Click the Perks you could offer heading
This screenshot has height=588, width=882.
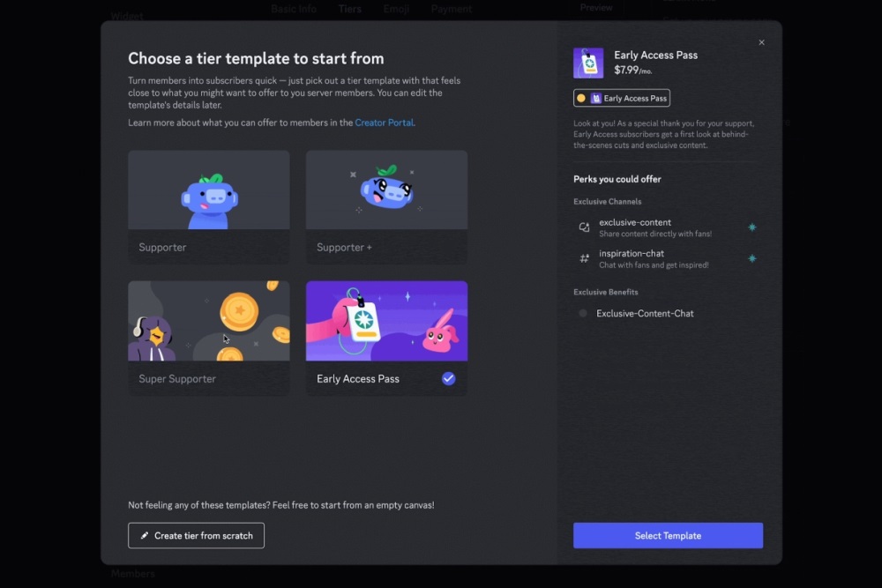coord(617,179)
